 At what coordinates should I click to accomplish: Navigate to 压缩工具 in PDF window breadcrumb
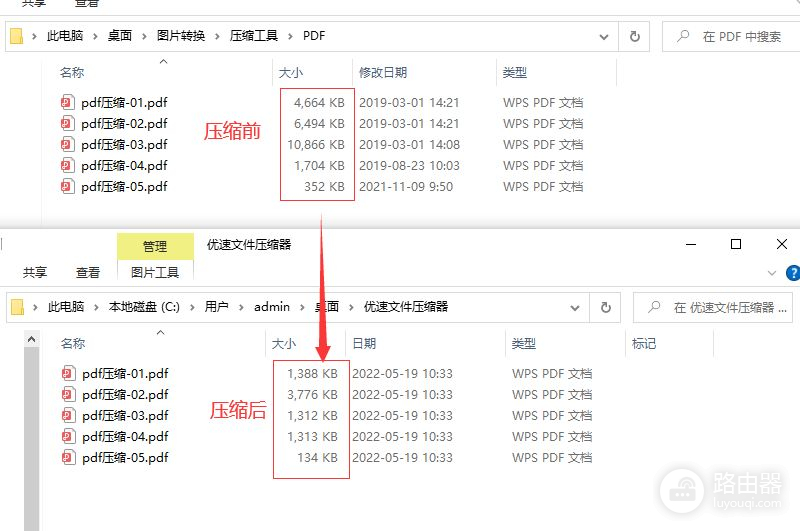click(x=254, y=36)
